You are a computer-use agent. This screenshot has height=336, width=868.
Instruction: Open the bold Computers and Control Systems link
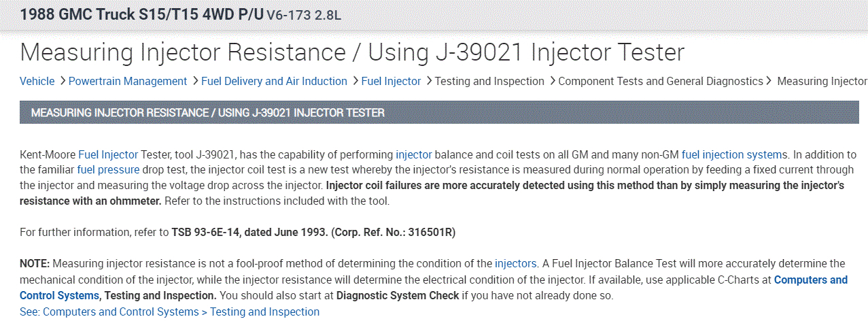810,280
